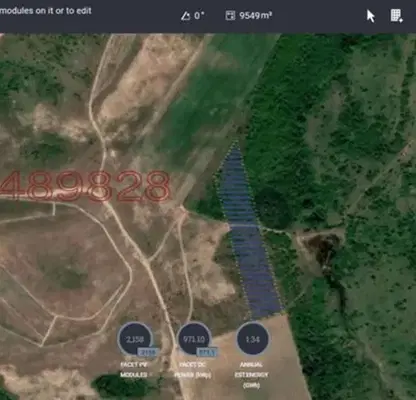Screen dimensions: 416x400
Task: Click the red 489828 parcel number
Action: point(85,186)
